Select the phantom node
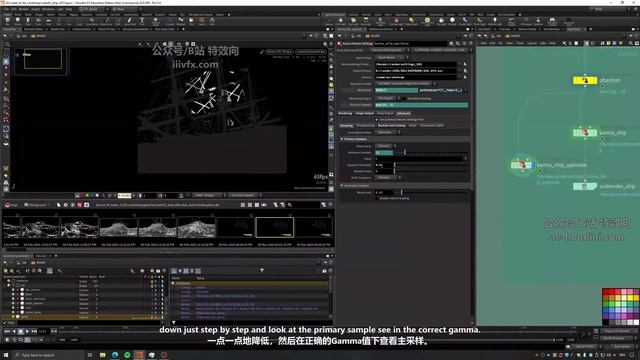The width and height of the screenshot is (640, 360). (x=585, y=80)
